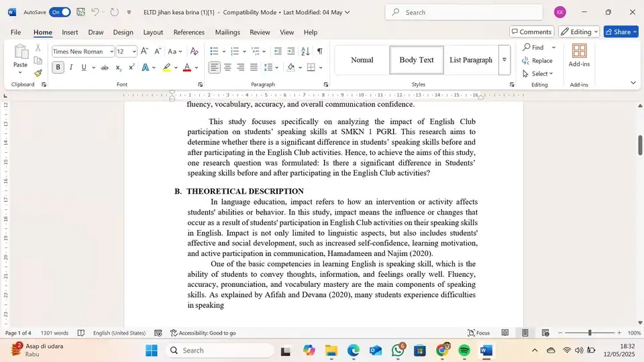Increase paragraph indent
Viewport: 644px width, 362px height.
(291, 52)
